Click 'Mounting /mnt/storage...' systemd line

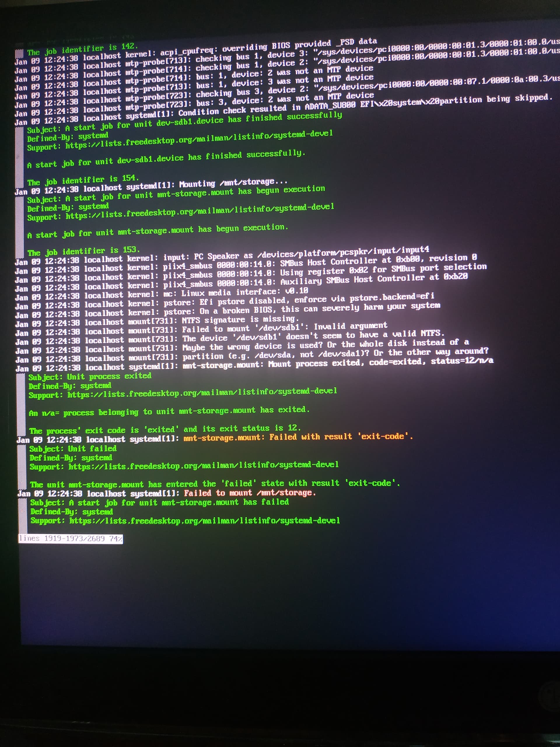coord(233,183)
